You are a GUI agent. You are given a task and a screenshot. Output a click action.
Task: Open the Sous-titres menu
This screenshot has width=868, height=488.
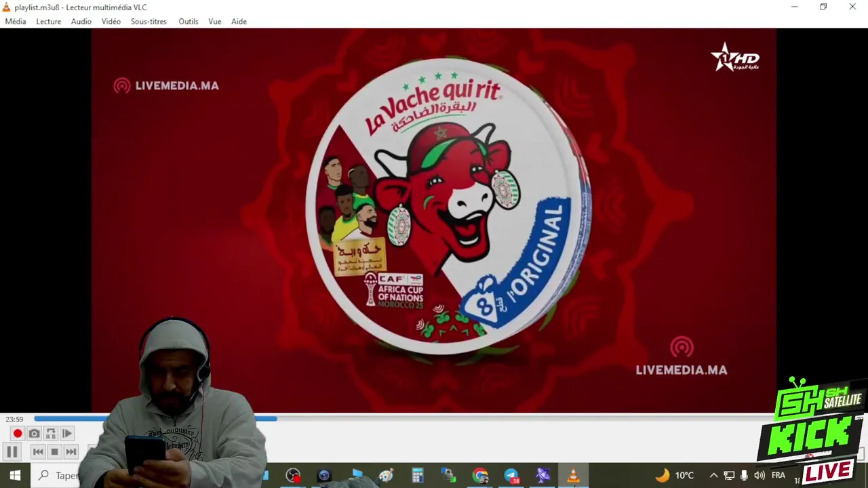[149, 22]
